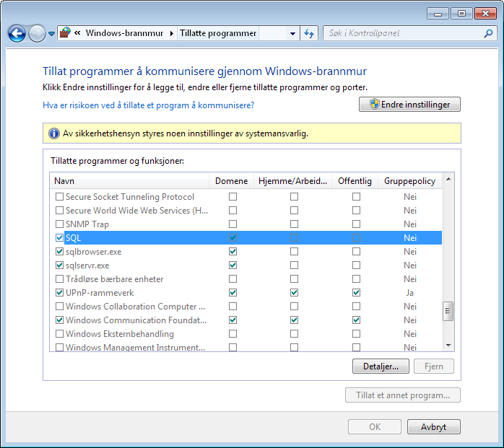Select Windows Eksternbehandling list row

click(246, 334)
